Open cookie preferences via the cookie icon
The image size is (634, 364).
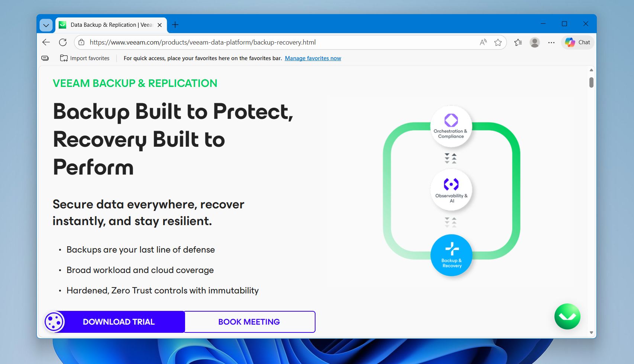coord(54,322)
